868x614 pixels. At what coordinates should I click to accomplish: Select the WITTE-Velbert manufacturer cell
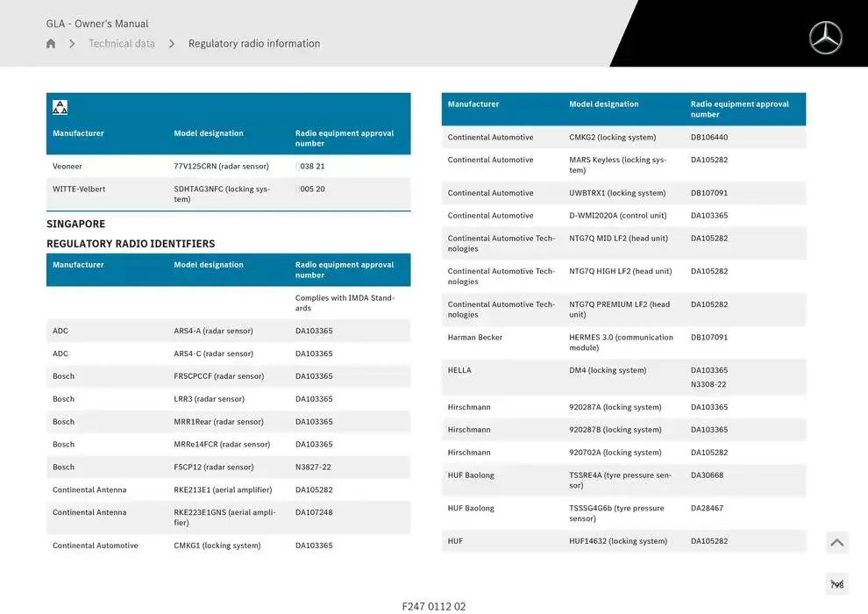pos(79,189)
